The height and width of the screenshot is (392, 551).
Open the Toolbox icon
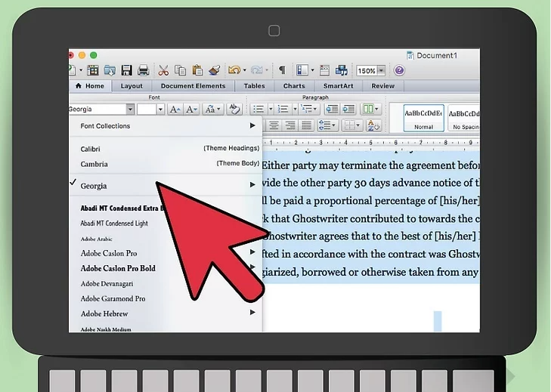pyautogui.click(x=324, y=70)
